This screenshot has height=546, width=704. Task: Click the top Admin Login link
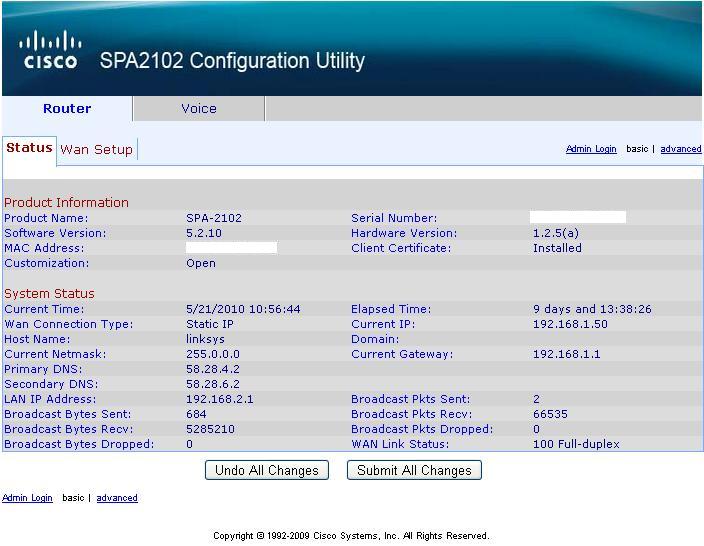click(x=591, y=149)
